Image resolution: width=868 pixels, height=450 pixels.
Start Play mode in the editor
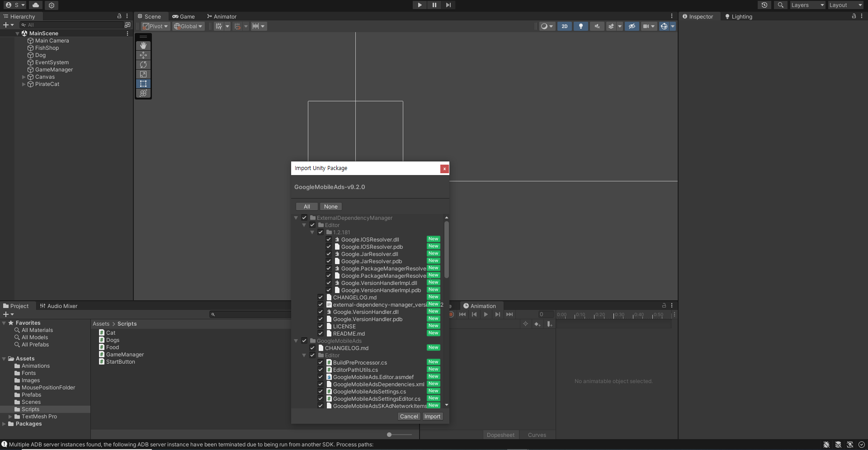tap(420, 5)
